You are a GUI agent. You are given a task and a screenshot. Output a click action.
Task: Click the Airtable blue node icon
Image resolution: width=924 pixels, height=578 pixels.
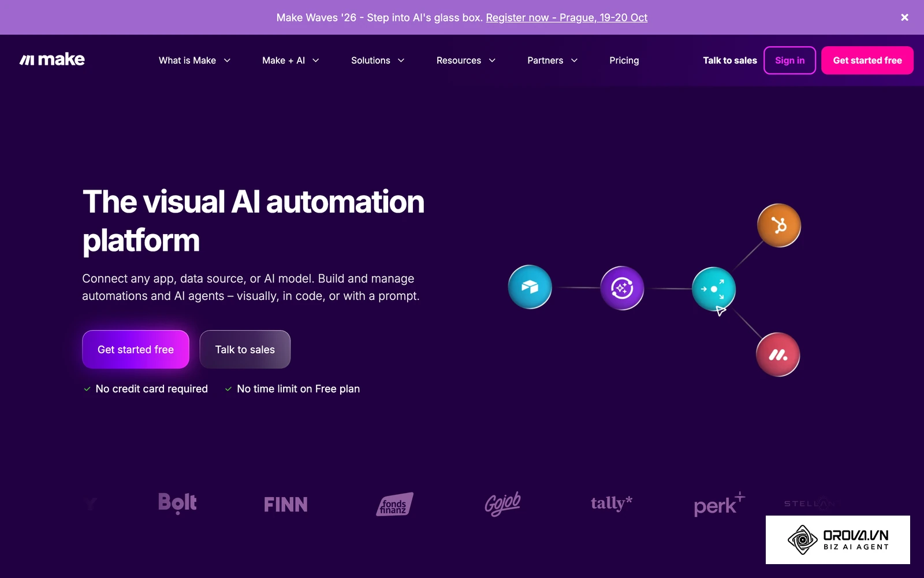[530, 287]
